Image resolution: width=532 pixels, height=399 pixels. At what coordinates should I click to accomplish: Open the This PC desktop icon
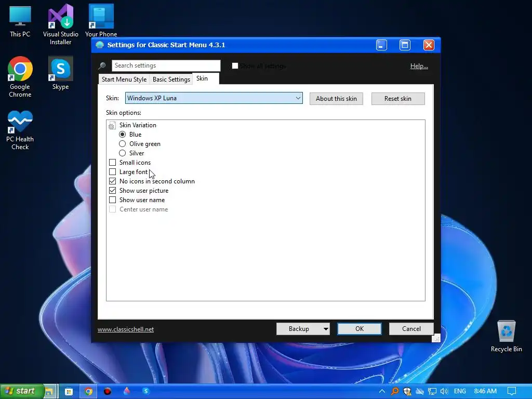(x=20, y=21)
